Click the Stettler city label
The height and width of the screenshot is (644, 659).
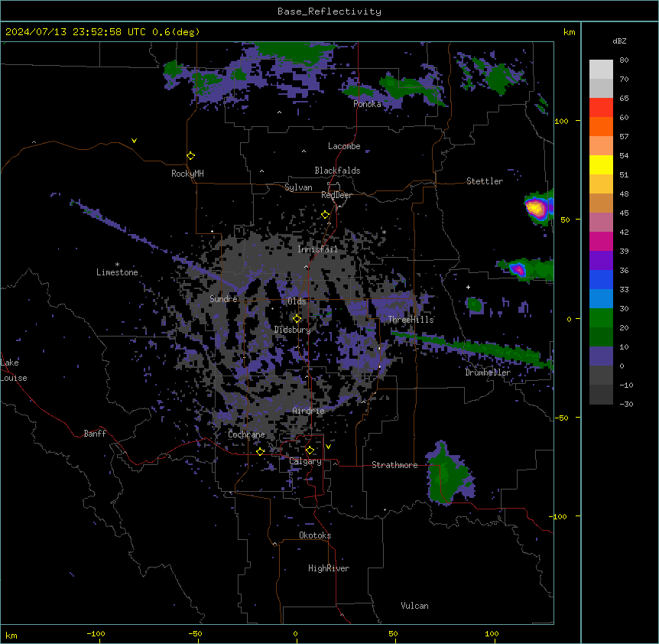tap(485, 181)
